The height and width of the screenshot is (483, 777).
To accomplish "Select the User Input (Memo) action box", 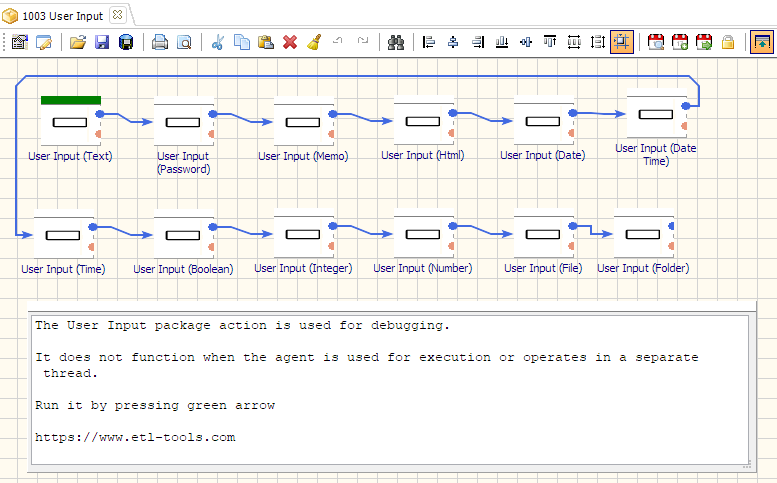I will click(x=303, y=123).
